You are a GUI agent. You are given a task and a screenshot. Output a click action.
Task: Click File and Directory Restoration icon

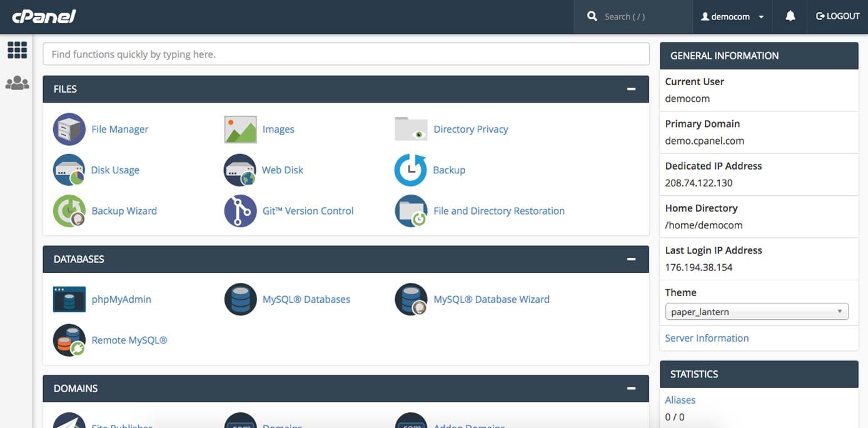click(x=411, y=211)
